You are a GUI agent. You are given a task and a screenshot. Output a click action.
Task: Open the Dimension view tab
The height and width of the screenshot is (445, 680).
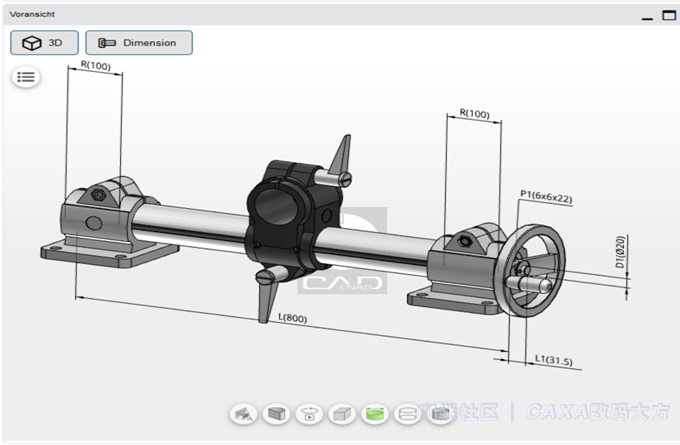coord(139,43)
